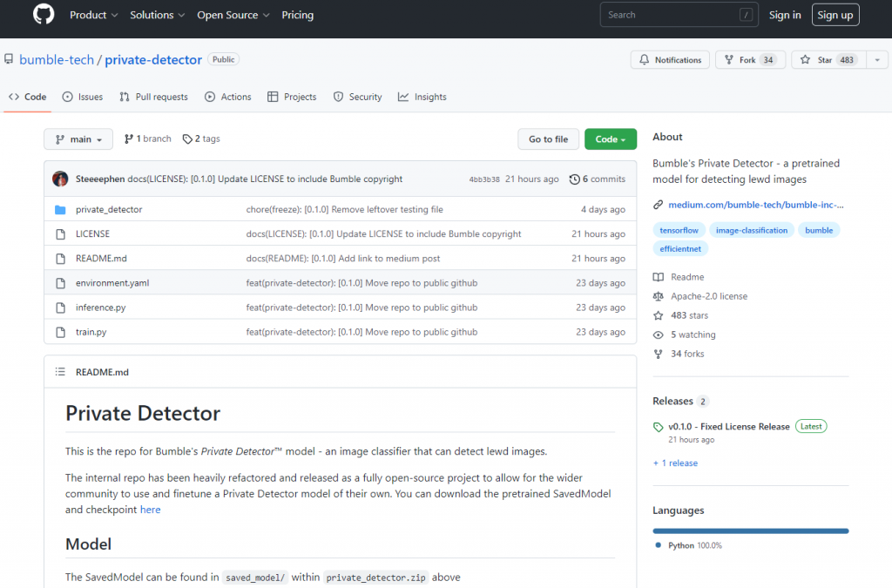Click the Go to file button

point(549,139)
